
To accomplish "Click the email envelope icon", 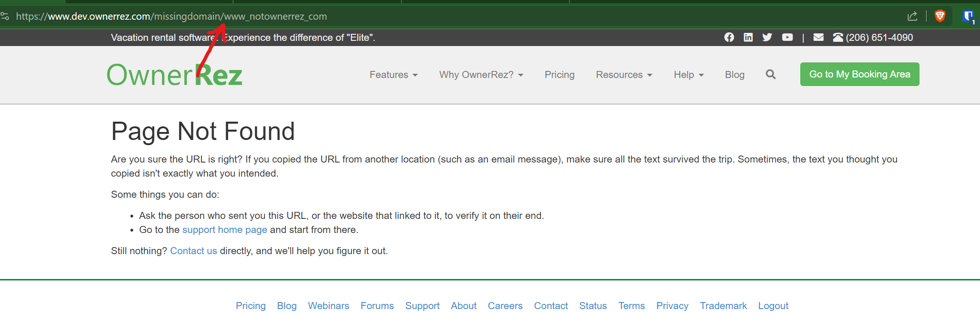I will (818, 38).
